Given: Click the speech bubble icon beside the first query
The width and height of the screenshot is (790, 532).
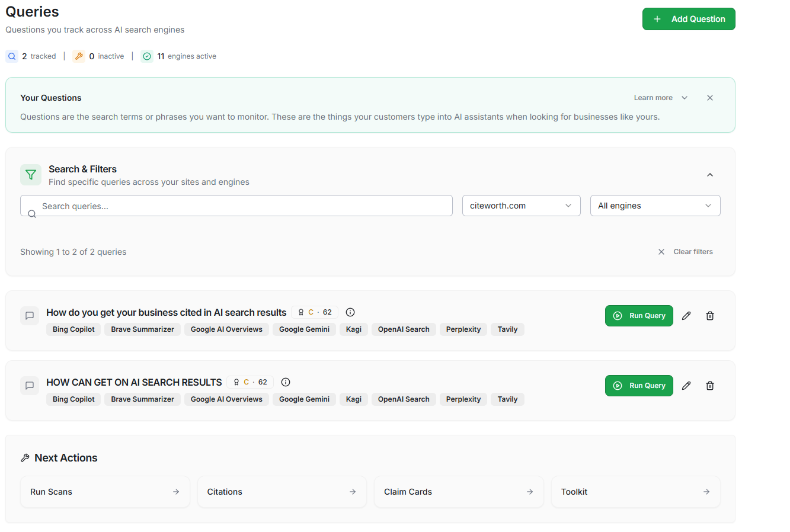Looking at the screenshot, I should (x=30, y=316).
